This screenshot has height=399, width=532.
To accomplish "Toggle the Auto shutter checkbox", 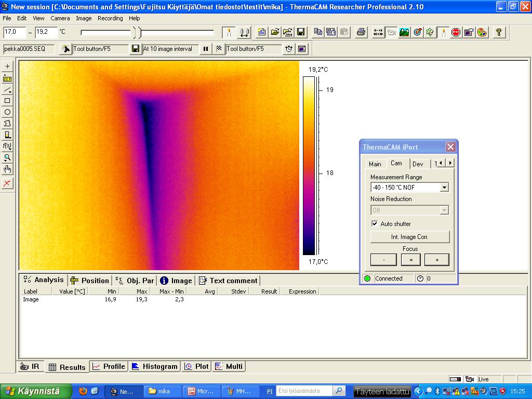I will [375, 224].
